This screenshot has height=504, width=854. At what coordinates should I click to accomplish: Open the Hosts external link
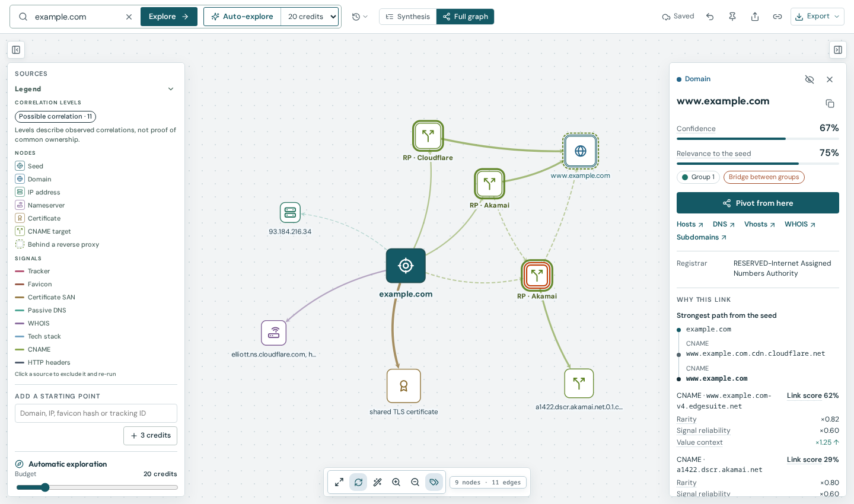tap(690, 224)
